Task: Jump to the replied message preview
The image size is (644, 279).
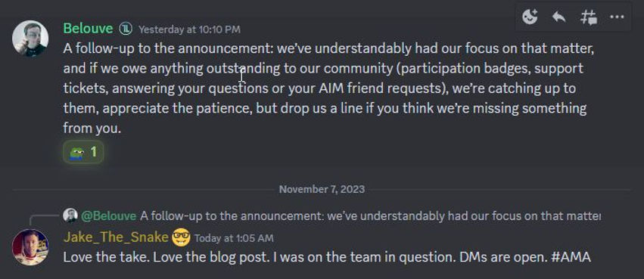Action: click(370, 215)
